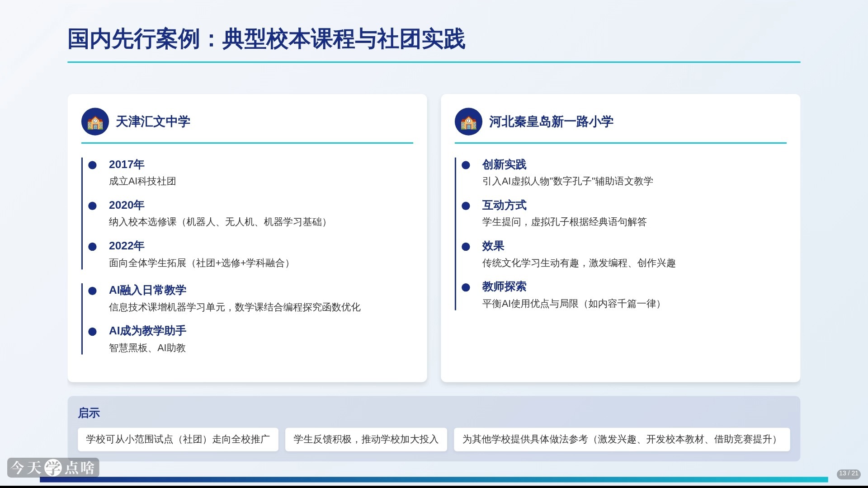Click the AI融入日常教学 heading
Screen dimensions: 868x488
(x=147, y=290)
